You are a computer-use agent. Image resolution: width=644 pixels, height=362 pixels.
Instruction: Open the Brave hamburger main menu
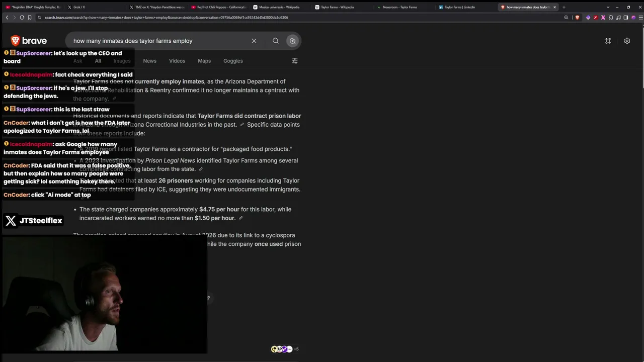click(x=640, y=18)
